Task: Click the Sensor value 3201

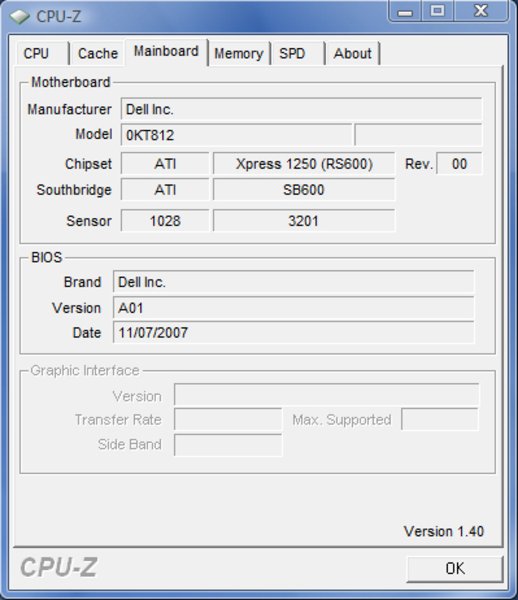Action: (304, 220)
